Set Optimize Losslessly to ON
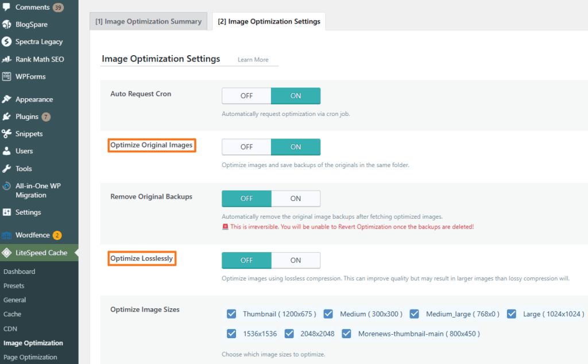The height and width of the screenshot is (364, 588). pos(296,261)
